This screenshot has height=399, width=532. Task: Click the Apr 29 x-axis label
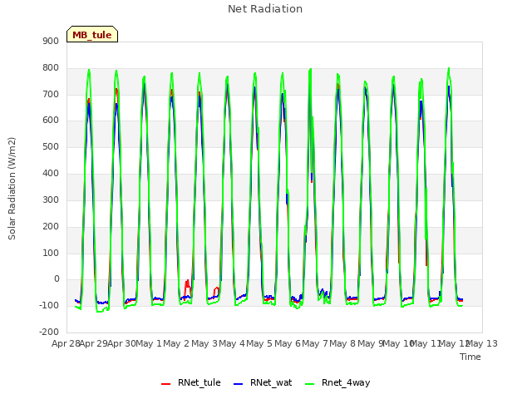[94, 343]
